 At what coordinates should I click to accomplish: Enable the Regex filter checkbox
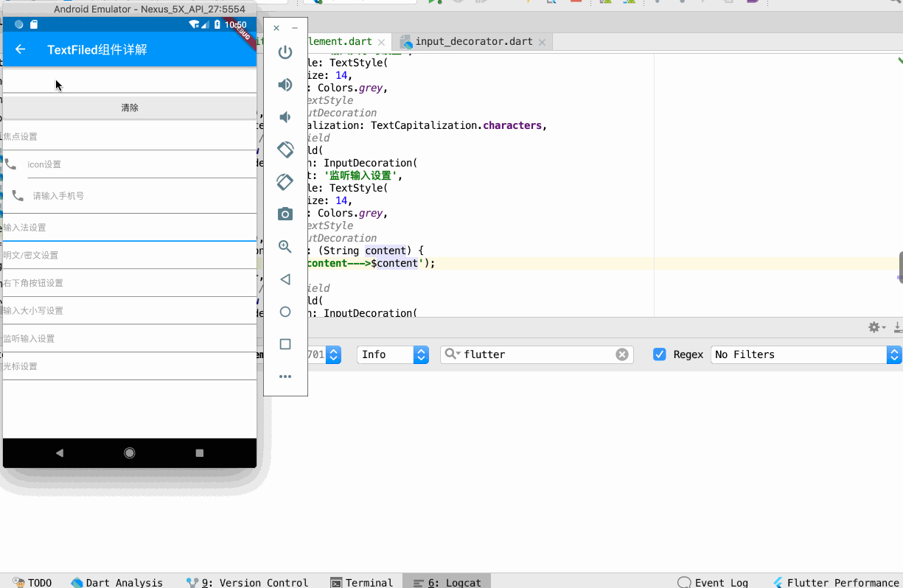659,354
